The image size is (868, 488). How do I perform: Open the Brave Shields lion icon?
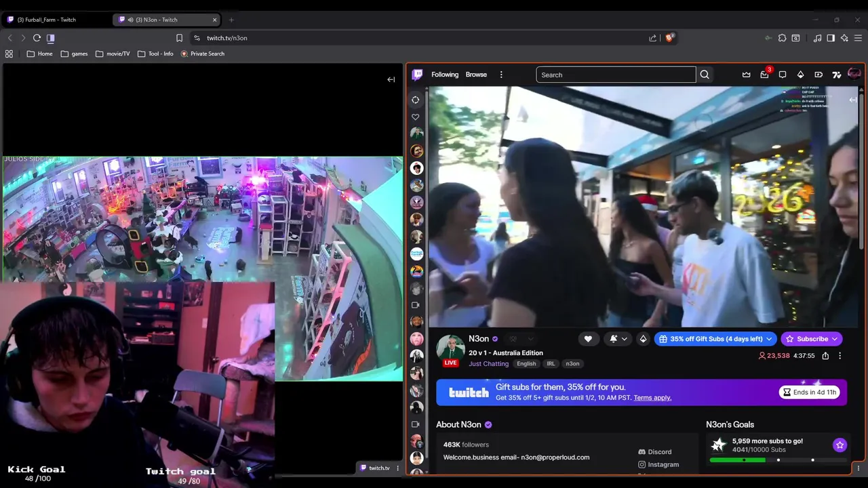[669, 38]
